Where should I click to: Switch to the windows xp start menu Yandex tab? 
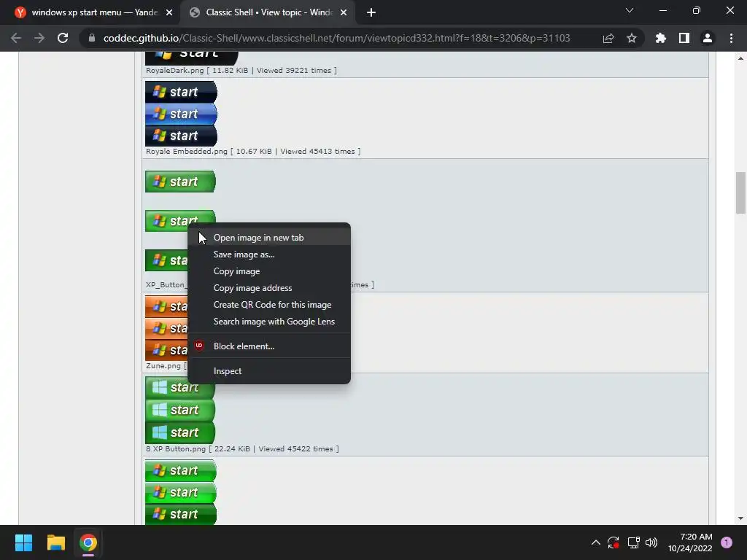click(90, 12)
